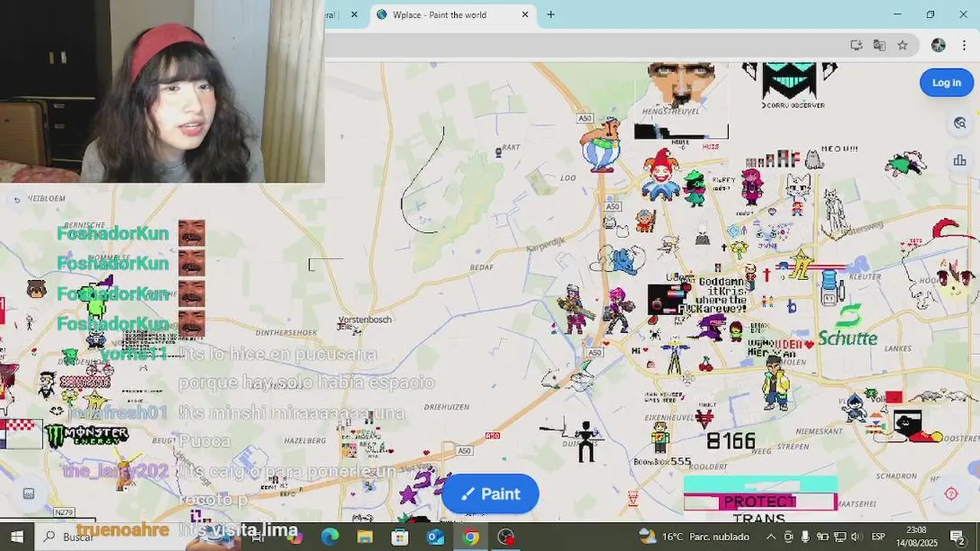
Task: Switch the ESP keyboard language indicator
Action: (878, 536)
